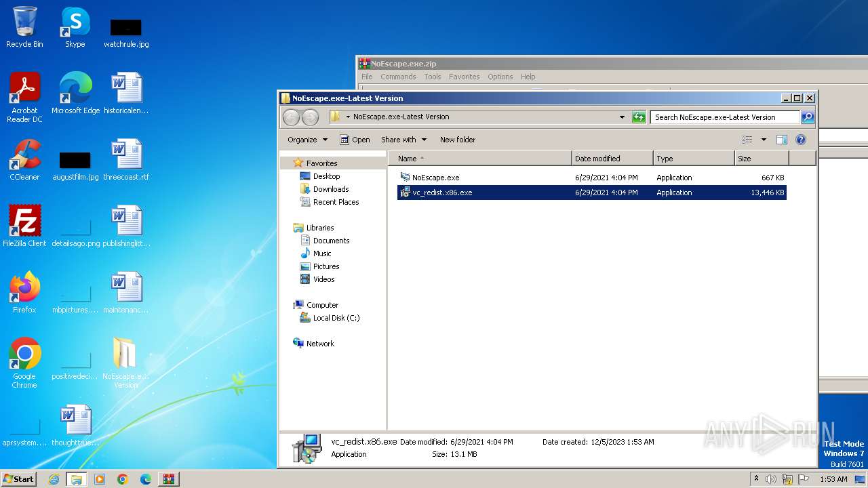
Task: Change the view with the Views icon
Action: [x=747, y=140]
